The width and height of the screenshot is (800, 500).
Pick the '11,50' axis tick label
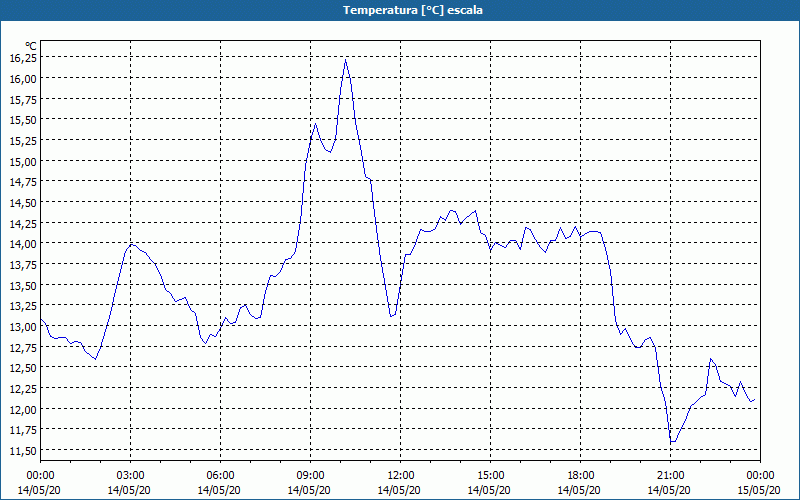(23, 451)
